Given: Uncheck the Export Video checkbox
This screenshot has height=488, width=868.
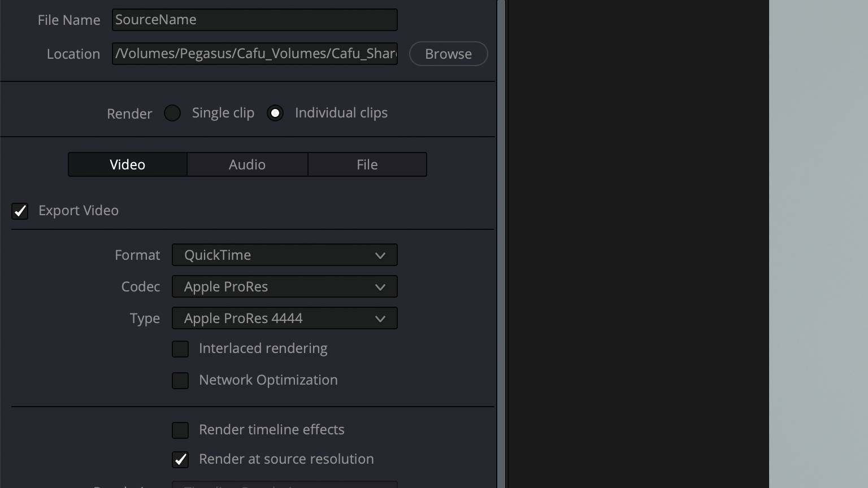Looking at the screenshot, I should (x=20, y=211).
